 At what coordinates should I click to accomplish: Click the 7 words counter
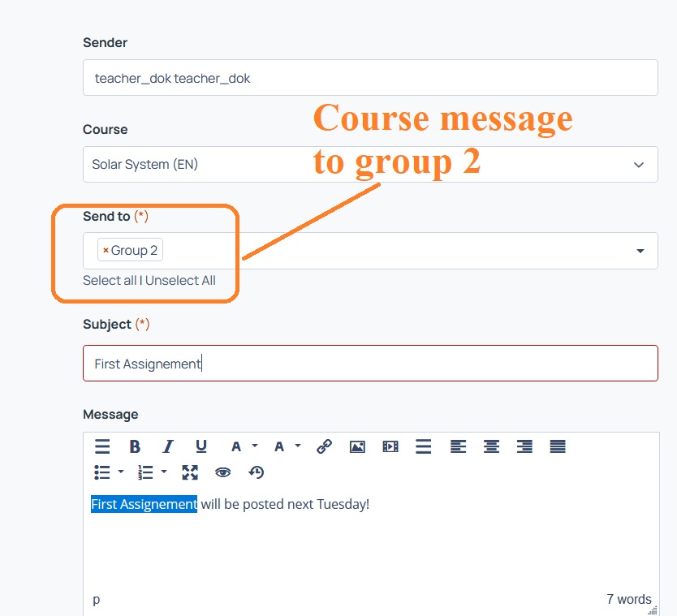pyautogui.click(x=628, y=599)
